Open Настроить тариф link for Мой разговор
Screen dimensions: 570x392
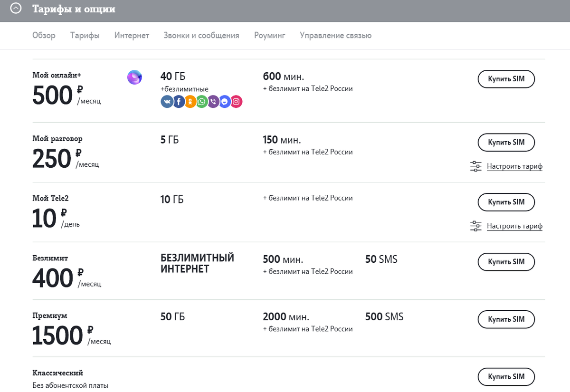click(x=514, y=166)
